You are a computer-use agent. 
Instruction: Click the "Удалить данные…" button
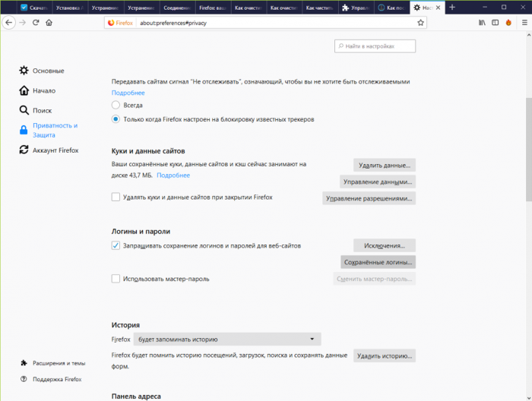[x=384, y=165]
